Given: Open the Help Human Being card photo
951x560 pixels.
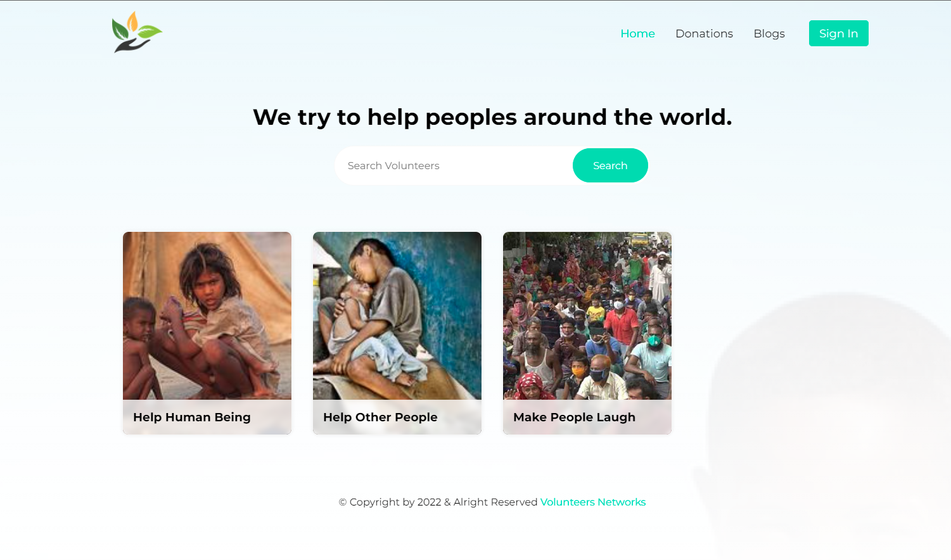Looking at the screenshot, I should [207, 315].
